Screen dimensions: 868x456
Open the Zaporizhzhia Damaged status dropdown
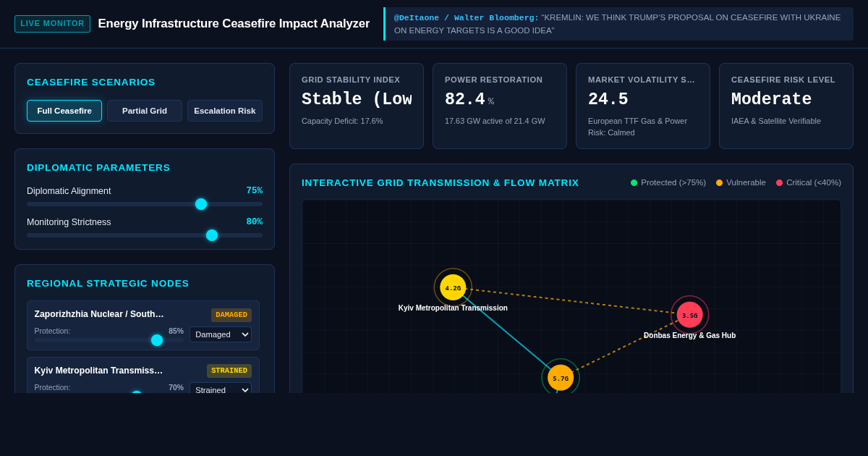[x=221, y=334]
